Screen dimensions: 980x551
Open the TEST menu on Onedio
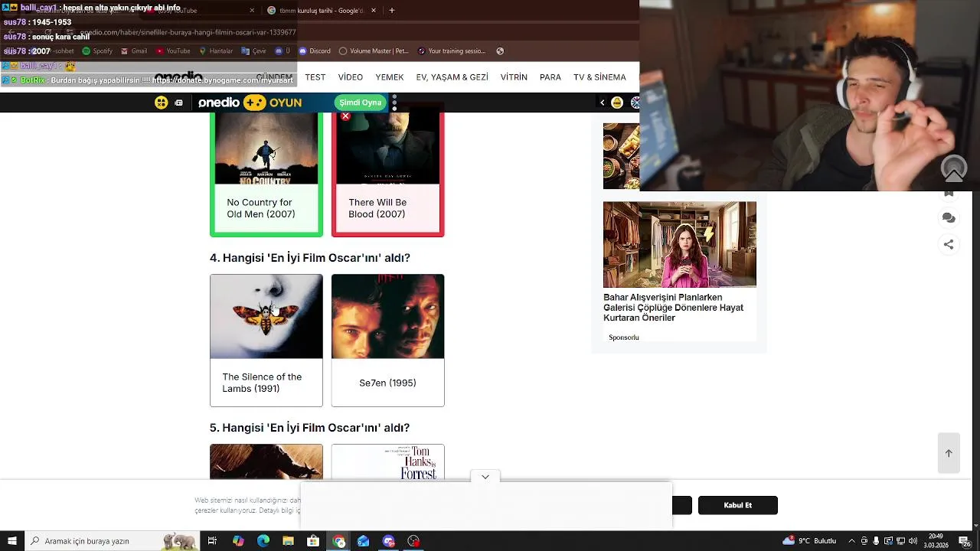tap(315, 77)
